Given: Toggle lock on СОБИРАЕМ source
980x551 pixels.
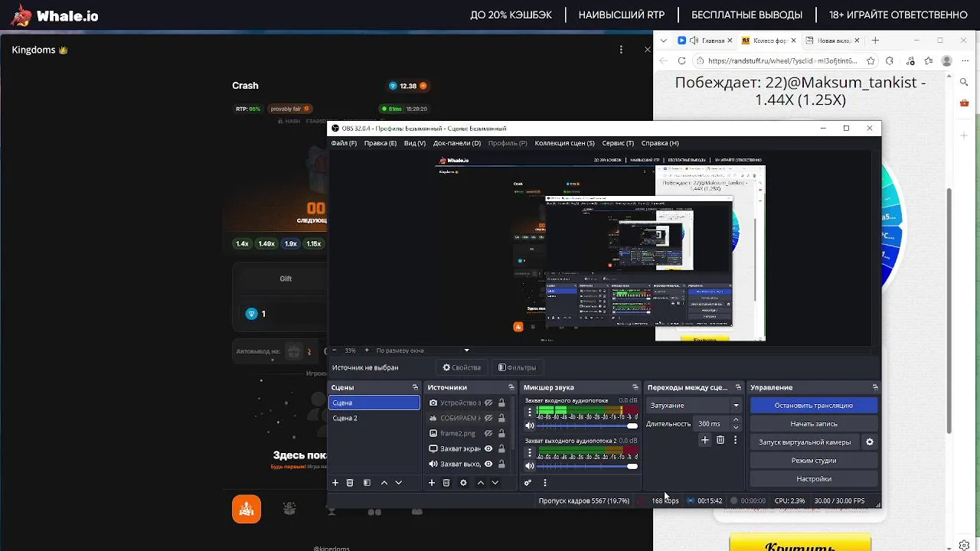Looking at the screenshot, I should (501, 418).
